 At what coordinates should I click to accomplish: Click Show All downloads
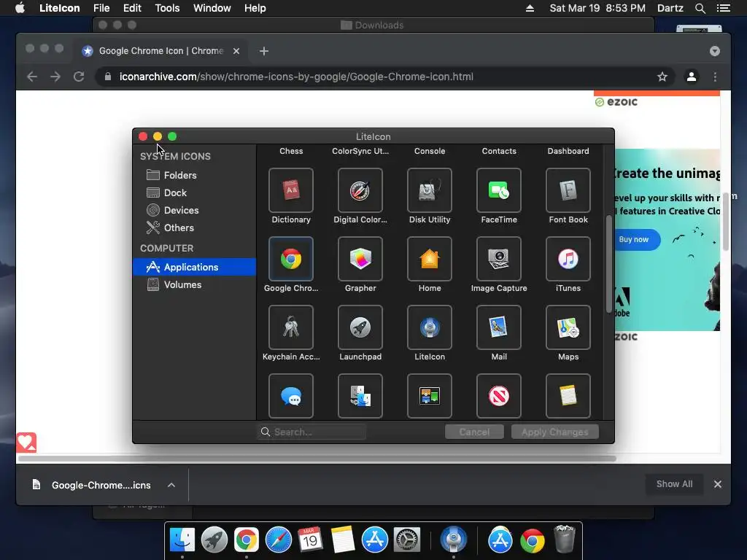(x=674, y=484)
